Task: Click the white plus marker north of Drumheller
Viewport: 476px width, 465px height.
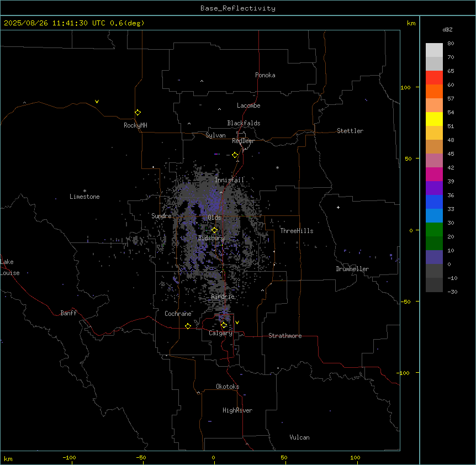Action: pyautogui.click(x=338, y=207)
